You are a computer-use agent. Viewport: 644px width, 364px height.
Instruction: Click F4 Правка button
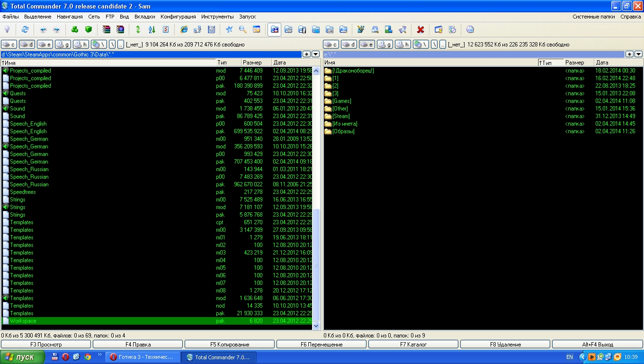point(138,345)
